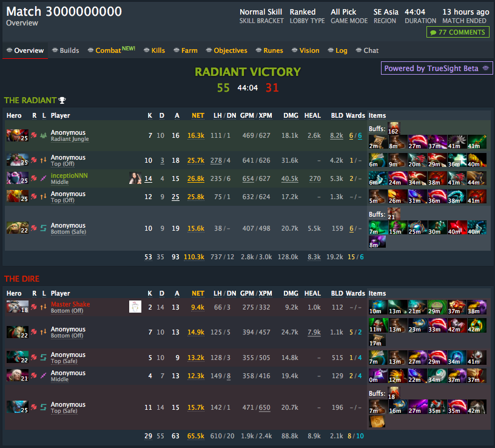Open the Kills tab

coord(154,50)
